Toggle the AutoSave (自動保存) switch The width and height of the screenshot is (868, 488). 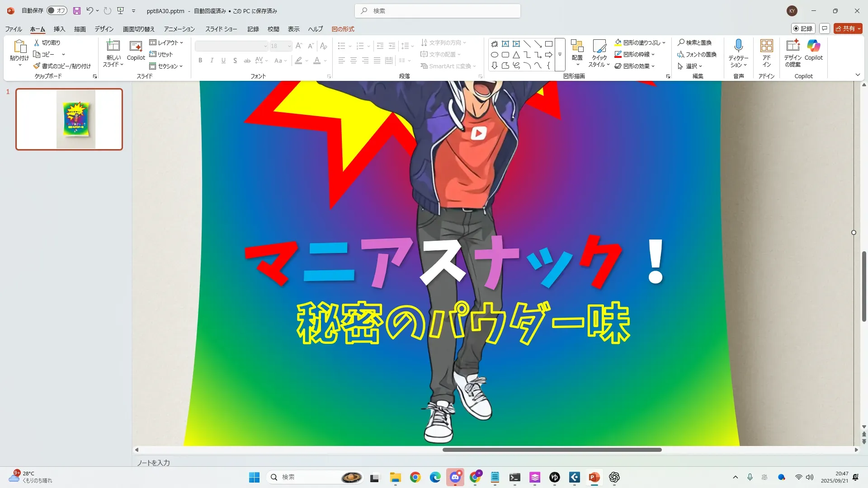tap(57, 11)
